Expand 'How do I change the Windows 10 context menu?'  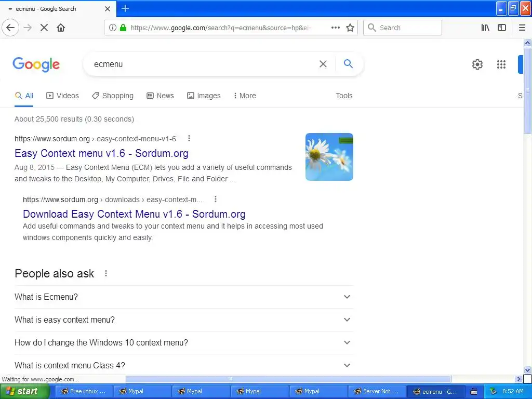(x=183, y=343)
